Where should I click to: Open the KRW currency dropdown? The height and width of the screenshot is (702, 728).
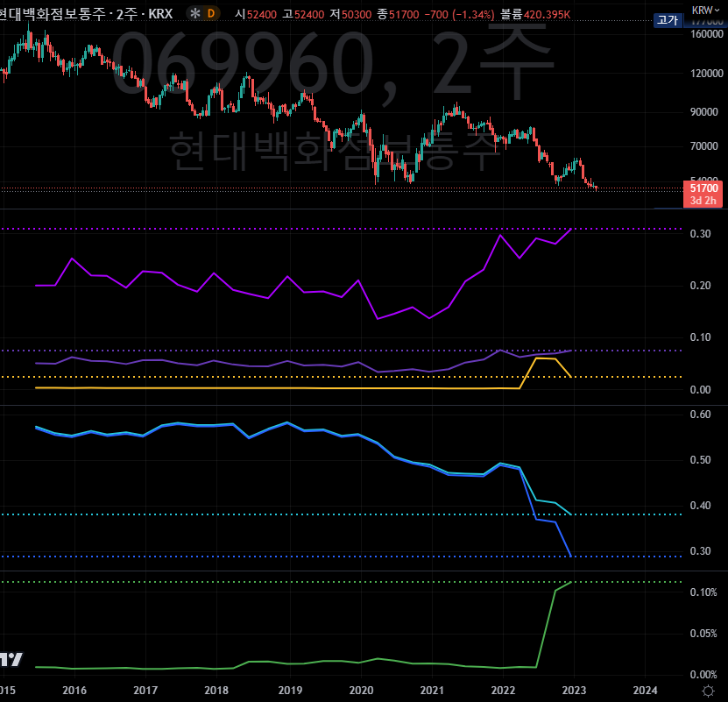[x=705, y=10]
